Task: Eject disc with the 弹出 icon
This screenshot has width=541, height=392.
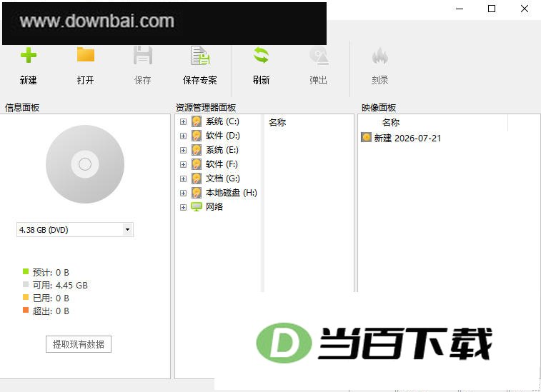Action: pos(319,56)
